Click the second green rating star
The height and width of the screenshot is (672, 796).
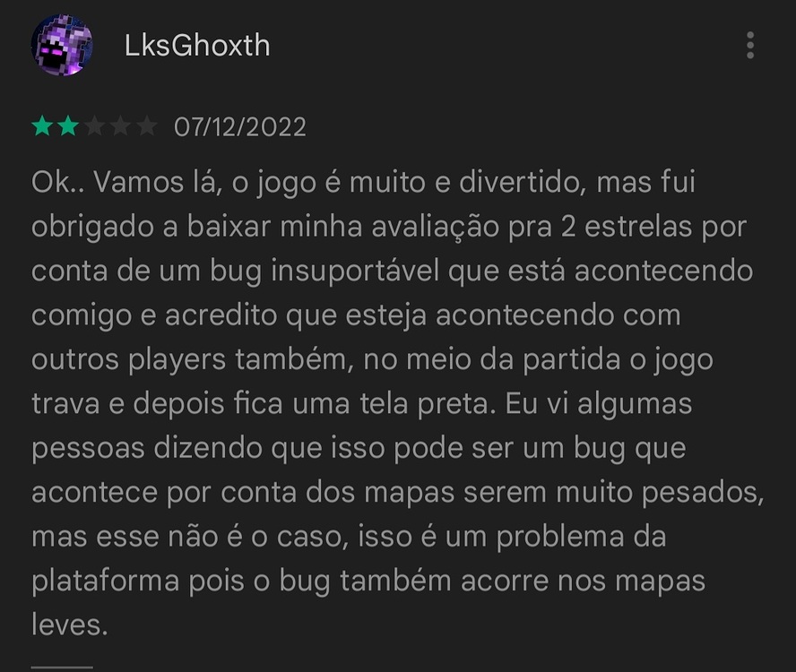[68, 126]
